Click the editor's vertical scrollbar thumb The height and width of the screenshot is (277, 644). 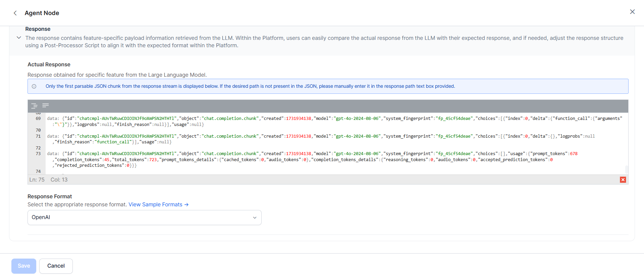626,169
